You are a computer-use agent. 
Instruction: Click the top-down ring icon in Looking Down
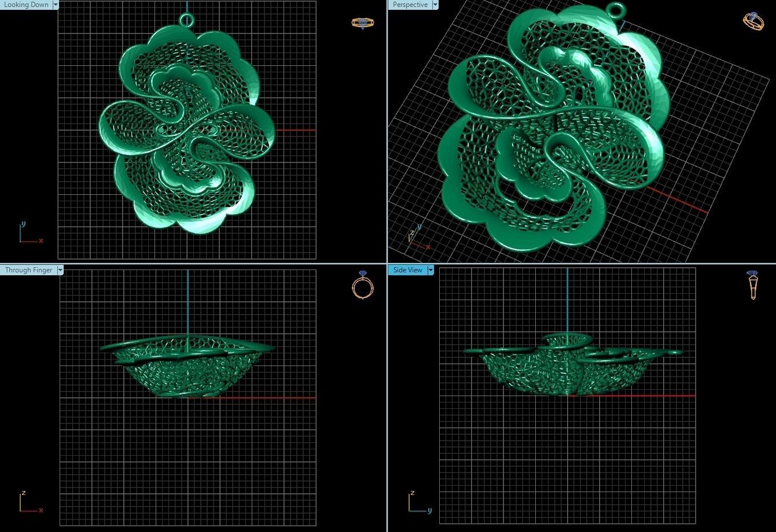point(363,23)
